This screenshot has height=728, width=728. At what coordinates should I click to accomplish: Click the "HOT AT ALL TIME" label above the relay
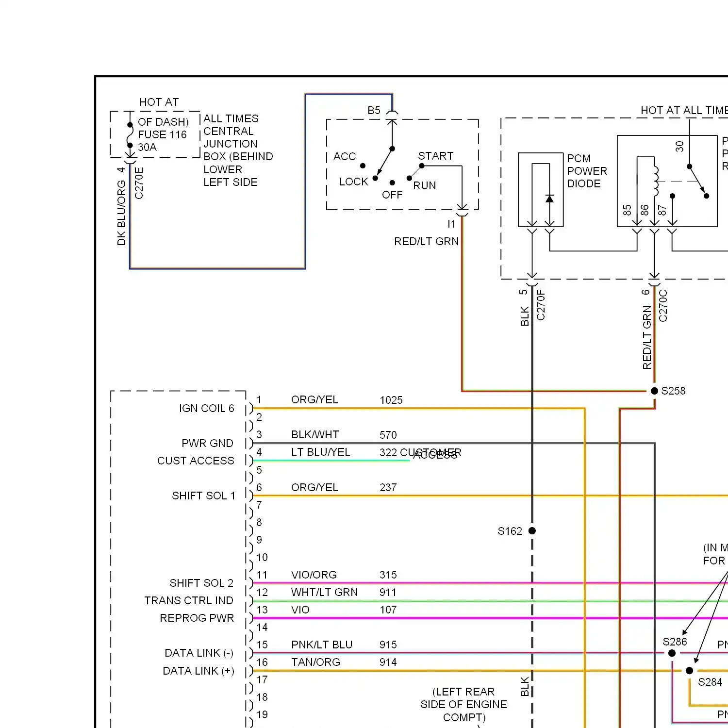[684, 110]
